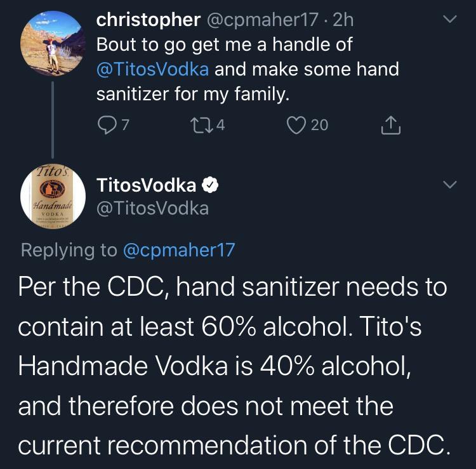This screenshot has width=476, height=469.
Task: Open the chevron menu on TitosVodka's reply
Action: click(448, 185)
